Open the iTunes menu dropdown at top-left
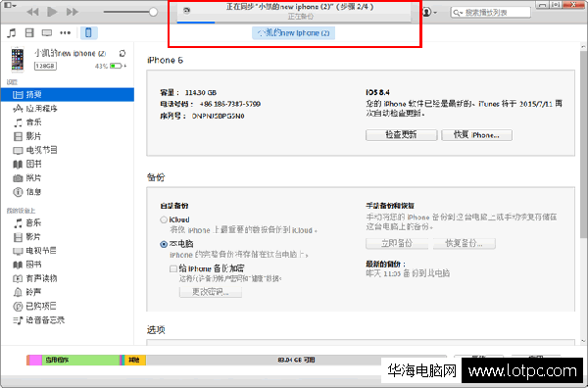This screenshot has height=388, width=588. coord(9,5)
